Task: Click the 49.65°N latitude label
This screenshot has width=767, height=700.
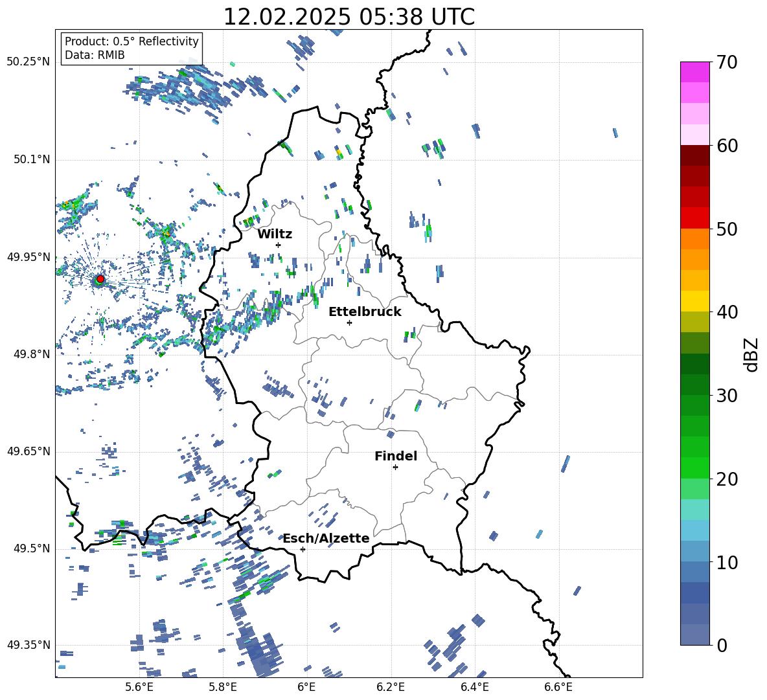Action: [x=29, y=451]
